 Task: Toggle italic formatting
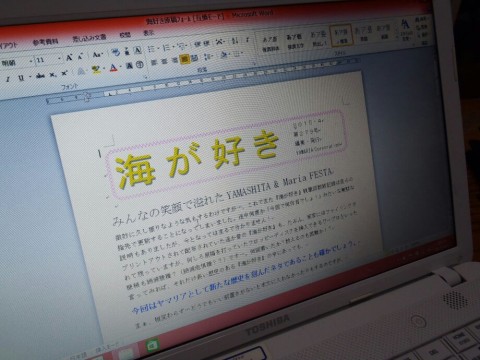pos(7,79)
